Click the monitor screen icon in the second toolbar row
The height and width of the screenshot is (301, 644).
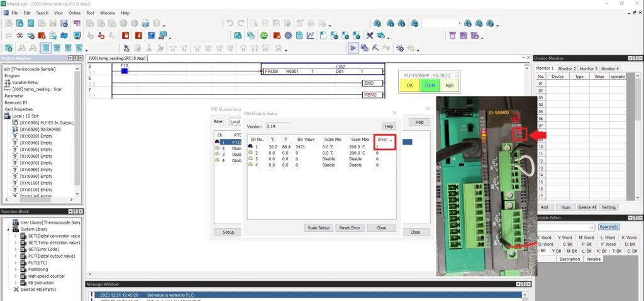(77, 36)
